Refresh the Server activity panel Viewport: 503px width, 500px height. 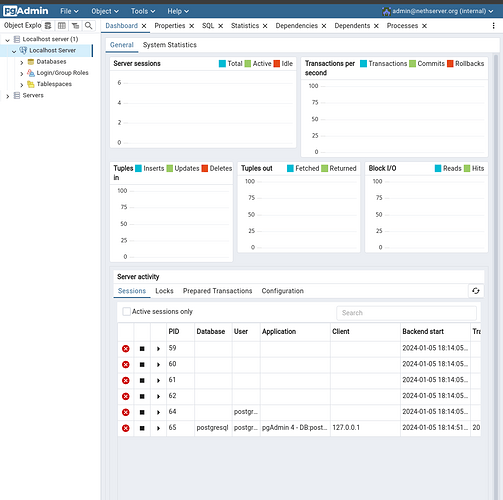(476, 291)
